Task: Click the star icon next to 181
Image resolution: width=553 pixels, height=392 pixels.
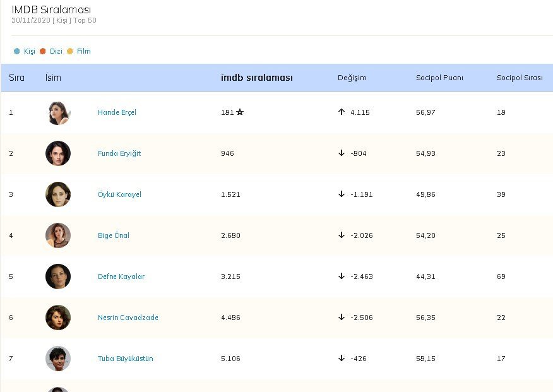Action: [x=240, y=112]
